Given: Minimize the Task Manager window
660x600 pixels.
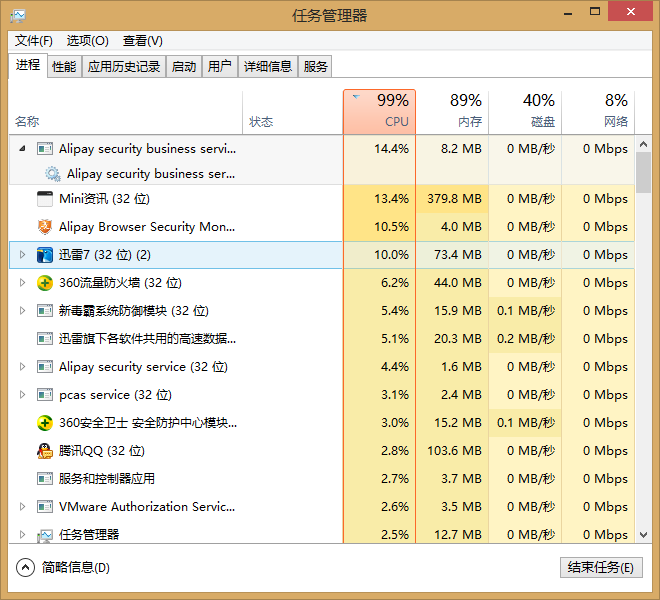Looking at the screenshot, I should point(568,13).
